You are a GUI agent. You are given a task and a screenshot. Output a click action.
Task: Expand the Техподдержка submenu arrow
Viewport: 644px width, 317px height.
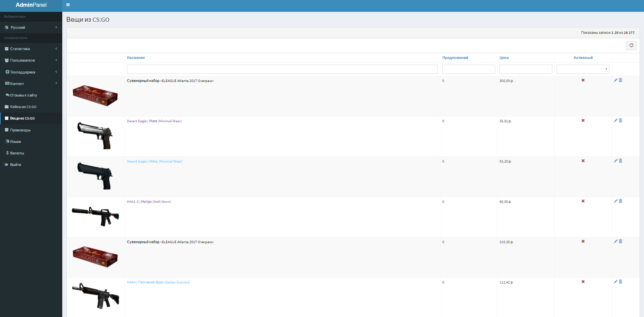point(56,72)
